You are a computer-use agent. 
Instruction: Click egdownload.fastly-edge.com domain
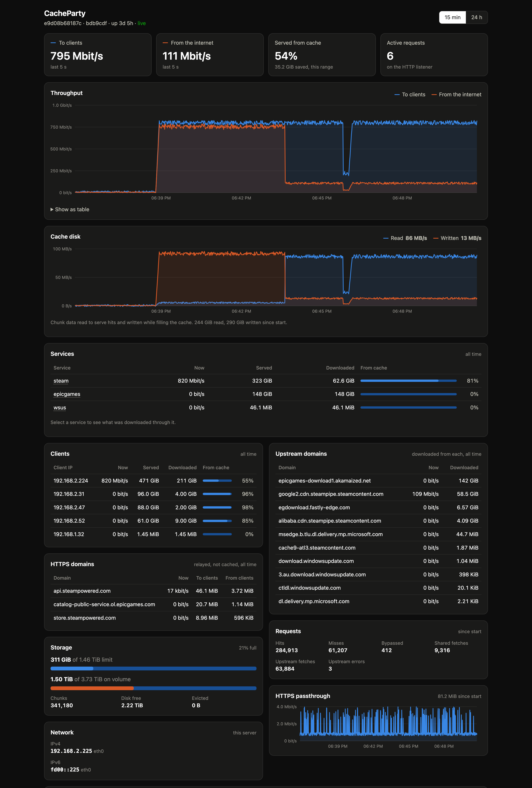tap(314, 508)
